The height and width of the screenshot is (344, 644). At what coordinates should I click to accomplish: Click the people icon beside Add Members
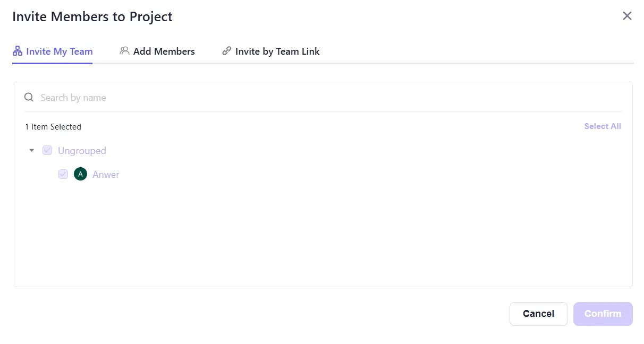[125, 51]
